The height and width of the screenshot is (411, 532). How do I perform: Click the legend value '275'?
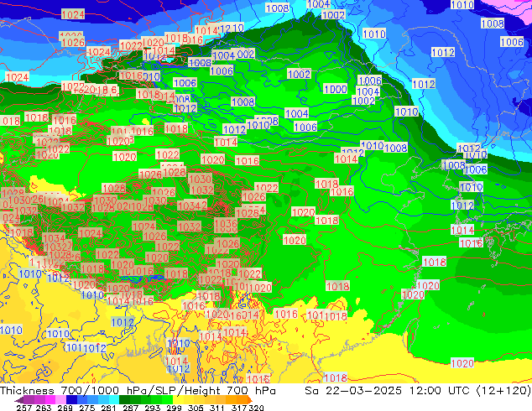tap(87, 408)
